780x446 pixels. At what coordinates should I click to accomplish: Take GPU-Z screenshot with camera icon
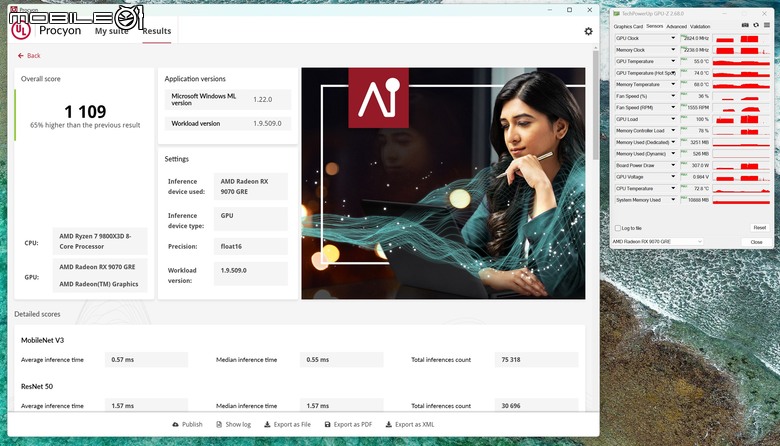pyautogui.click(x=745, y=25)
